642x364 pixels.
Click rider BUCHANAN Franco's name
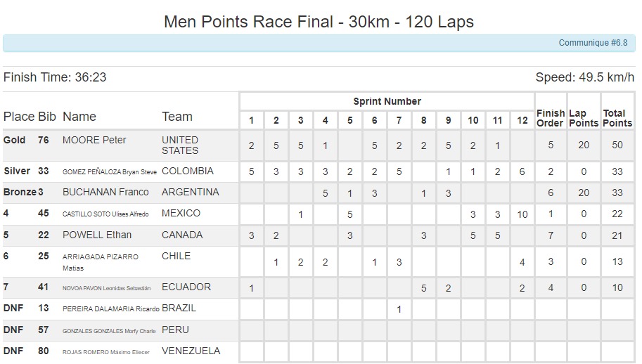[x=105, y=192]
